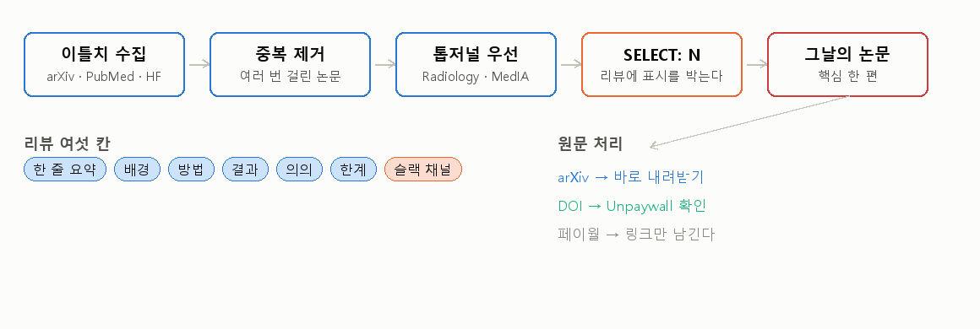Image resolution: width=980 pixels, height=329 pixels.
Task: Click the arXiv → 바로 내려받기 link
Action: coord(630,177)
